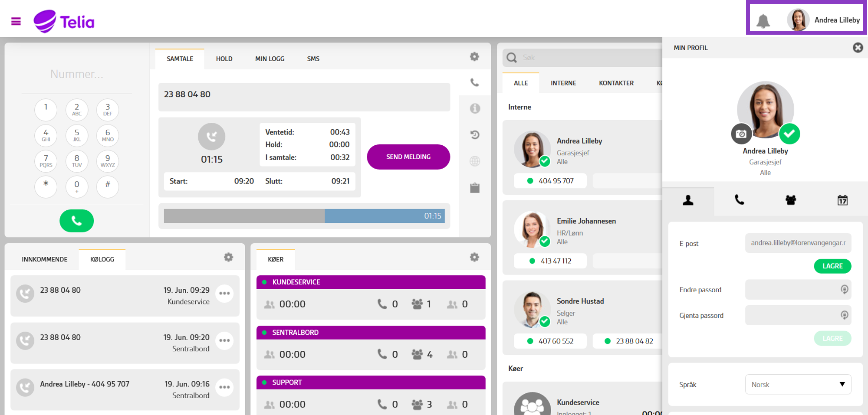Image resolution: width=868 pixels, height=415 pixels.
Task: Click the notification bell icon
Action: 763,20
